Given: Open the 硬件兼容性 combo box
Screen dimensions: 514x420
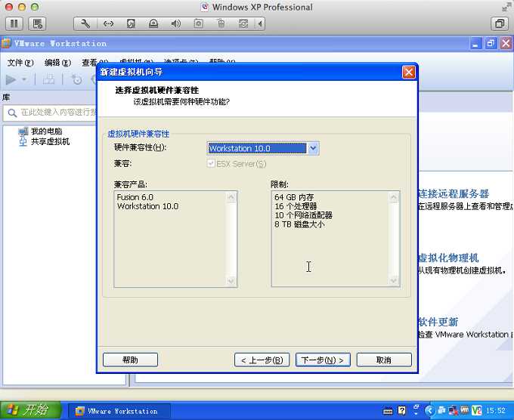Looking at the screenshot, I should (263, 148).
